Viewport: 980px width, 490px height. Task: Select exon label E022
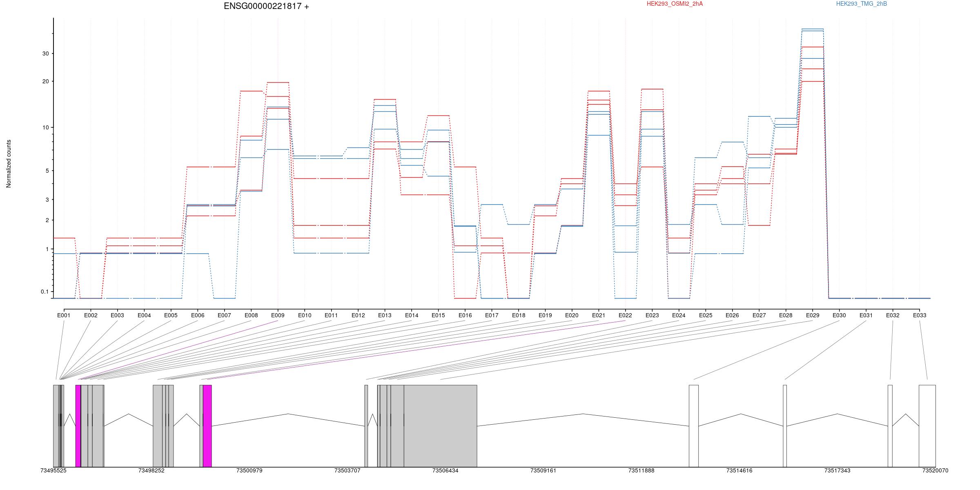click(625, 315)
